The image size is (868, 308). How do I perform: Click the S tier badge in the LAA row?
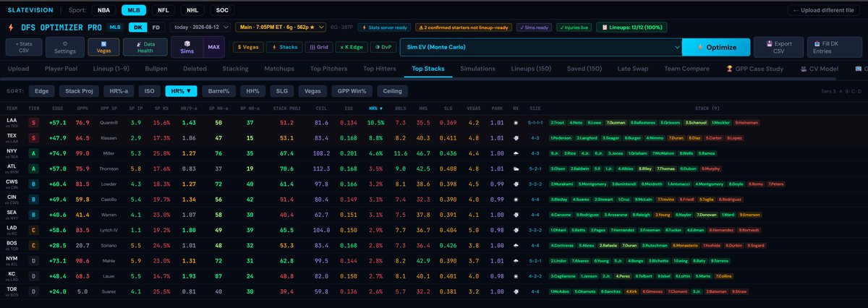coord(33,123)
